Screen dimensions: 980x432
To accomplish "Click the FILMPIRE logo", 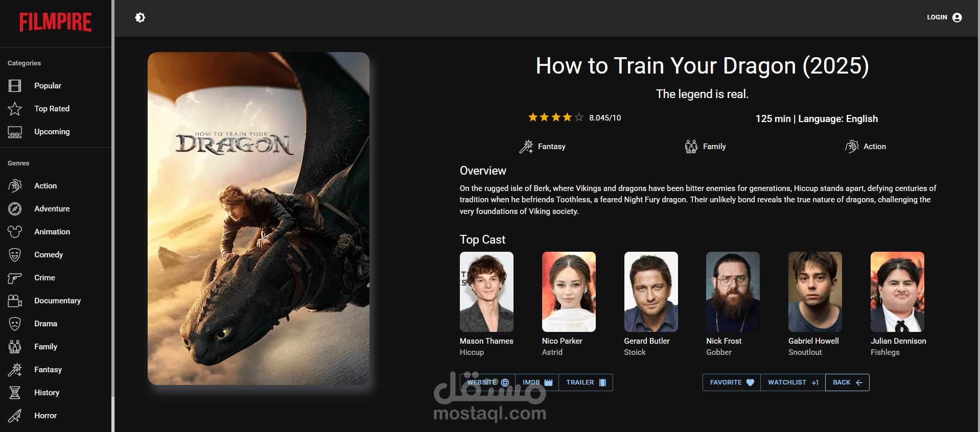I will (x=56, y=22).
